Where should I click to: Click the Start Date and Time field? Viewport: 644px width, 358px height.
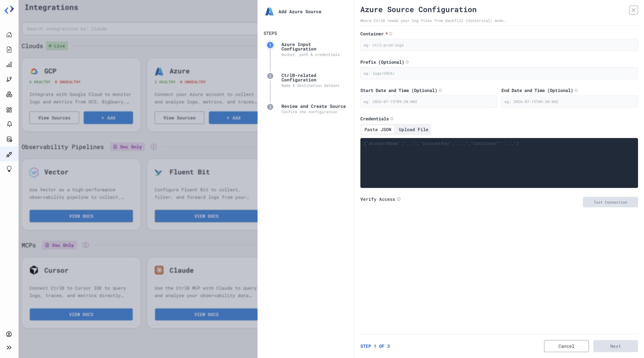[429, 102]
